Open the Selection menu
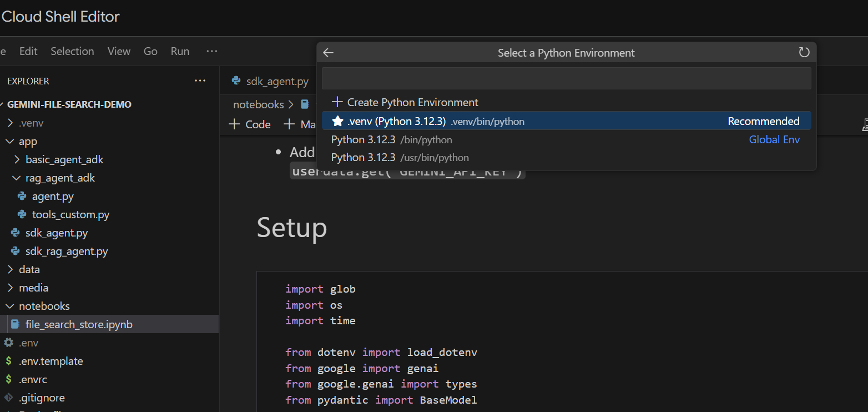This screenshot has height=412, width=868. [x=72, y=51]
